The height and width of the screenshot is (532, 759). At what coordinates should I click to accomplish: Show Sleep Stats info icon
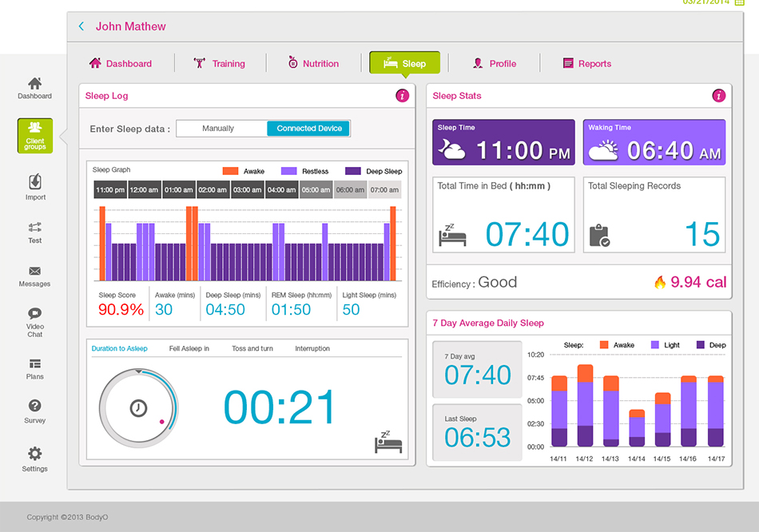click(718, 96)
